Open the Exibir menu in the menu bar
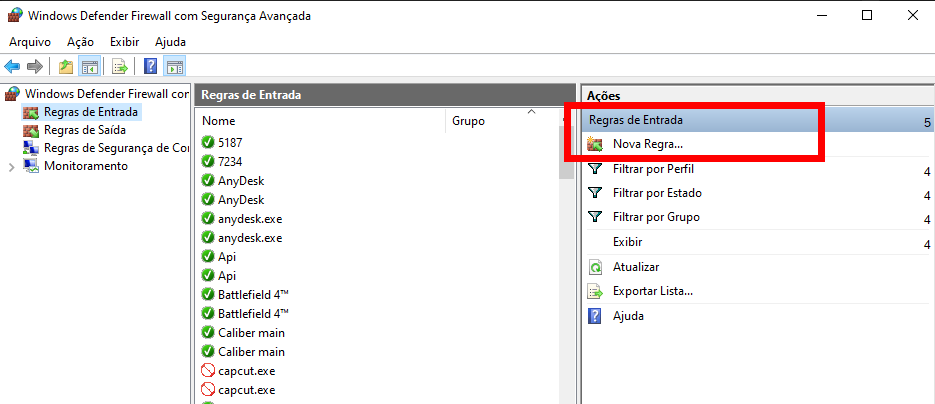Screen dimensions: 935x404 coord(125,42)
